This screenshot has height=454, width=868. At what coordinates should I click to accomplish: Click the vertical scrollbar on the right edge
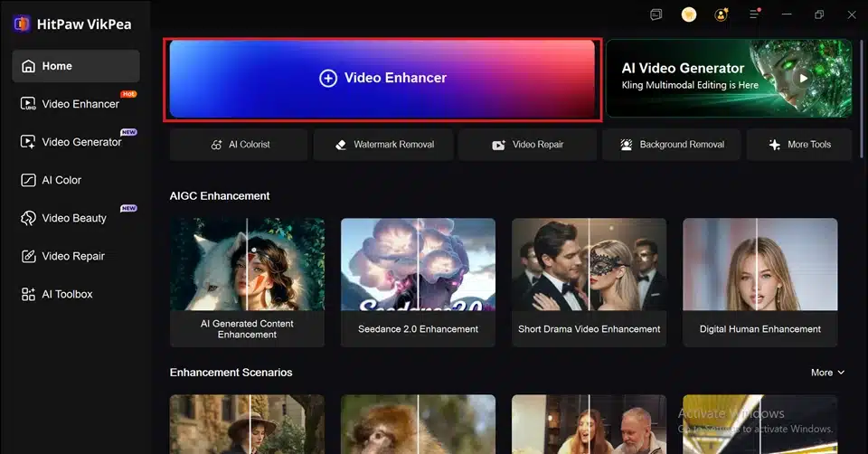pos(862,98)
